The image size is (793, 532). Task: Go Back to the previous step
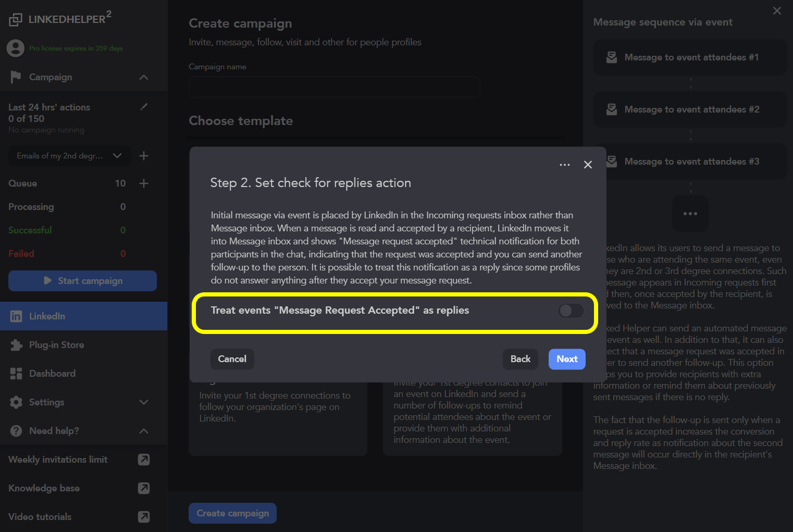coord(521,359)
